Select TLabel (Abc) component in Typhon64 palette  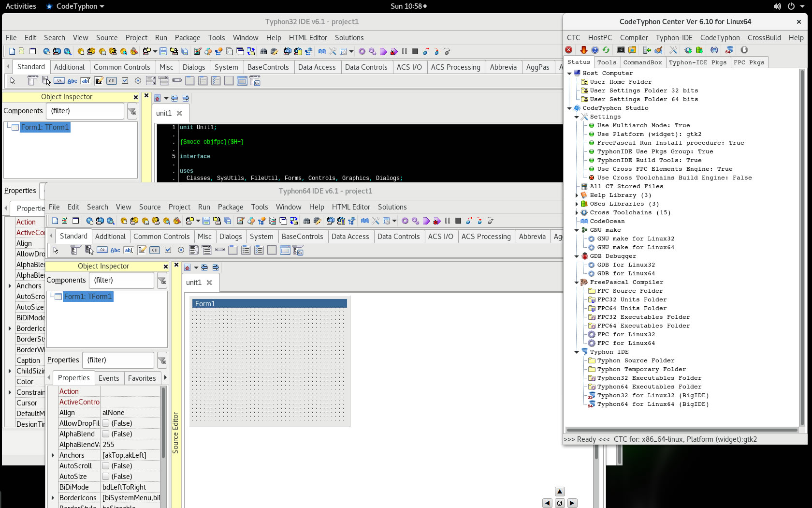tap(115, 250)
